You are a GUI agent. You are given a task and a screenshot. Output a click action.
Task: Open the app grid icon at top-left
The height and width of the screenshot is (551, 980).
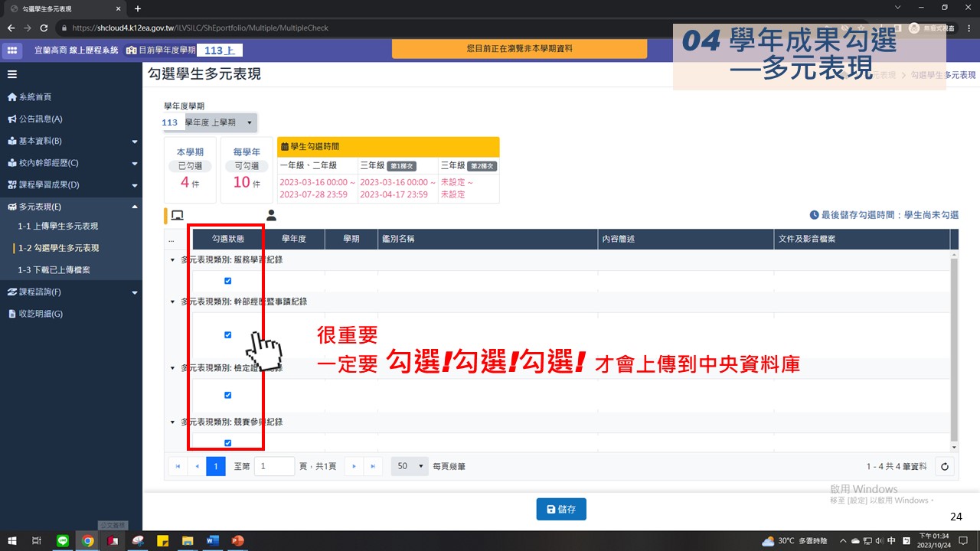tap(12, 50)
